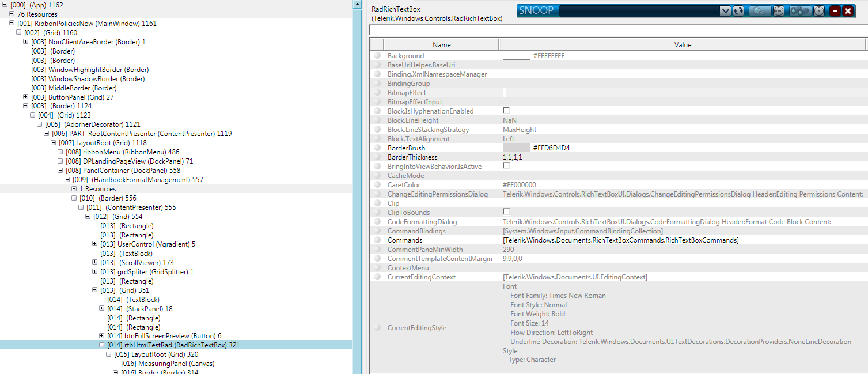Click the crosshair beside the magnifying glass
868x374 pixels.
point(778,11)
